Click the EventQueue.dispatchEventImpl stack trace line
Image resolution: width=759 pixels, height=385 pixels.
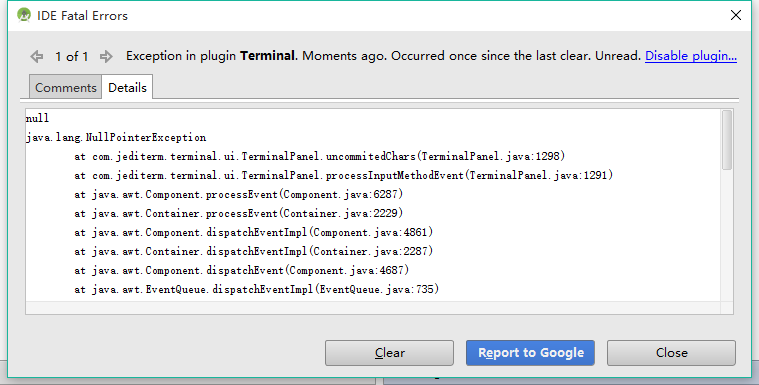click(257, 290)
